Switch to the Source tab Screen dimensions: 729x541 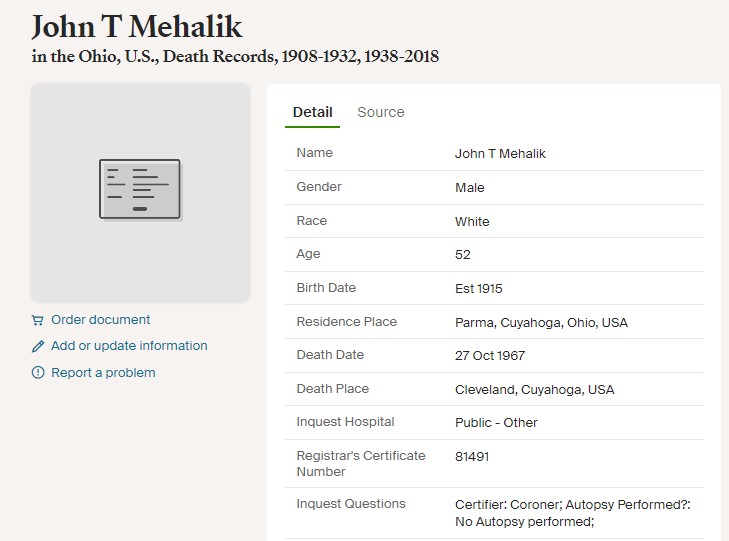tap(381, 112)
